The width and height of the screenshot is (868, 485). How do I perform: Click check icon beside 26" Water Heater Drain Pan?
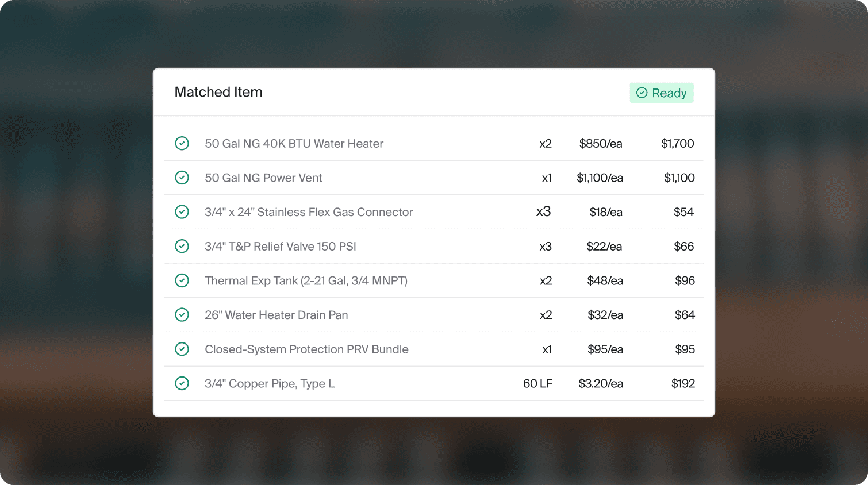182,315
